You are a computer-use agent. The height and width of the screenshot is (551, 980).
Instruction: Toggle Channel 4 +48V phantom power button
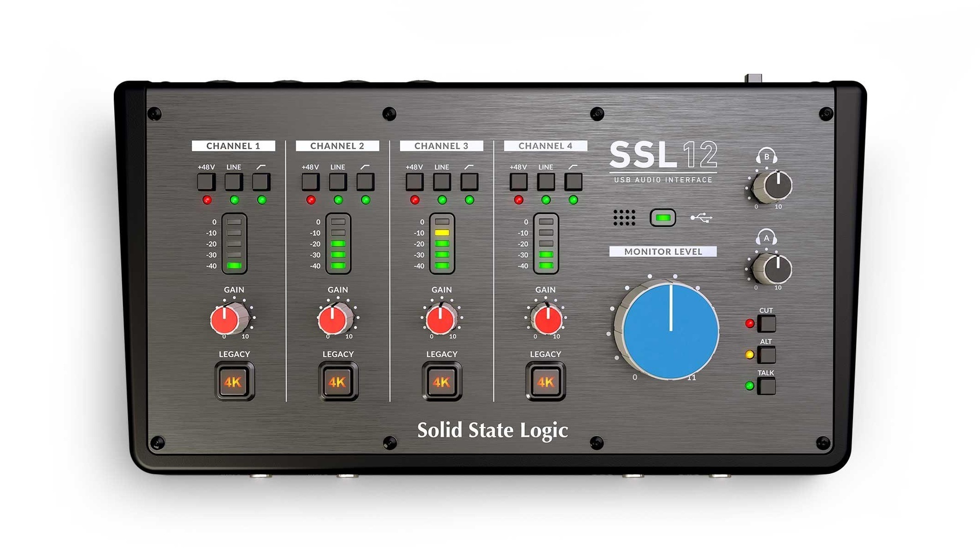coord(519,182)
